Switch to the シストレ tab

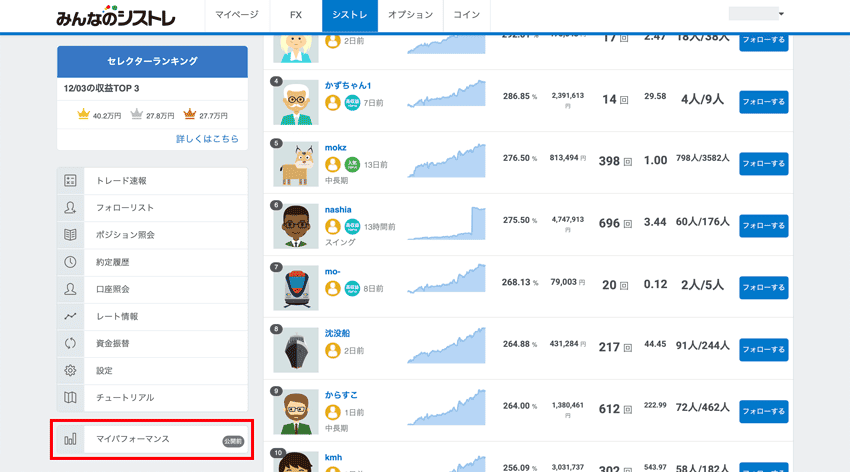pos(349,16)
